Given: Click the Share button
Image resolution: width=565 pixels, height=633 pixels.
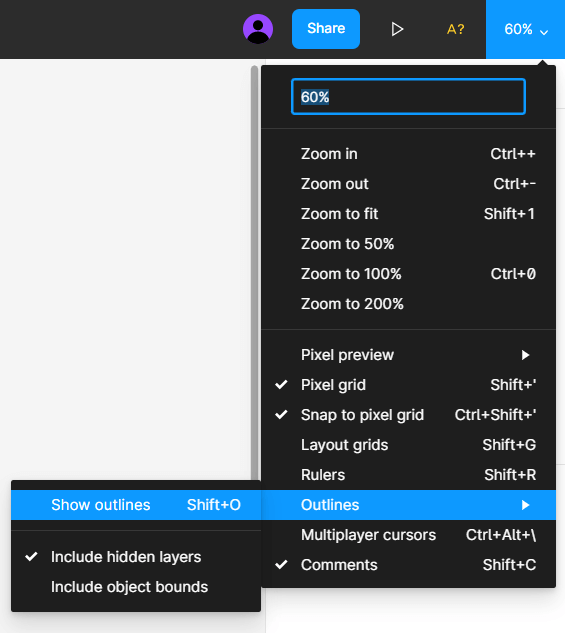Looking at the screenshot, I should [326, 29].
